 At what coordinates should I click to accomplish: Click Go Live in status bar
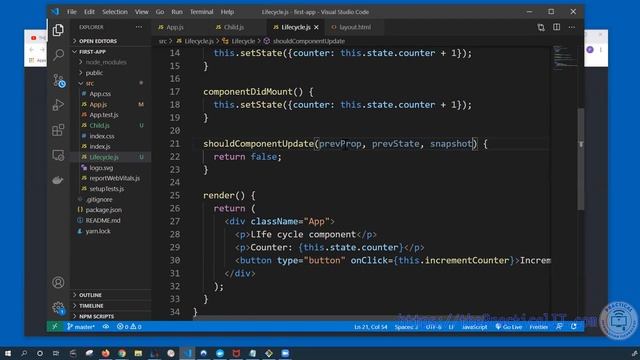[509, 327]
